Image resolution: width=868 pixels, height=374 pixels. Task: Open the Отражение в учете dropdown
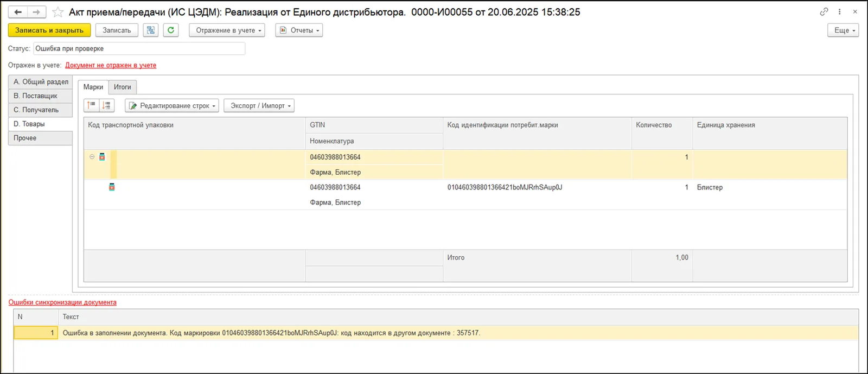point(227,30)
